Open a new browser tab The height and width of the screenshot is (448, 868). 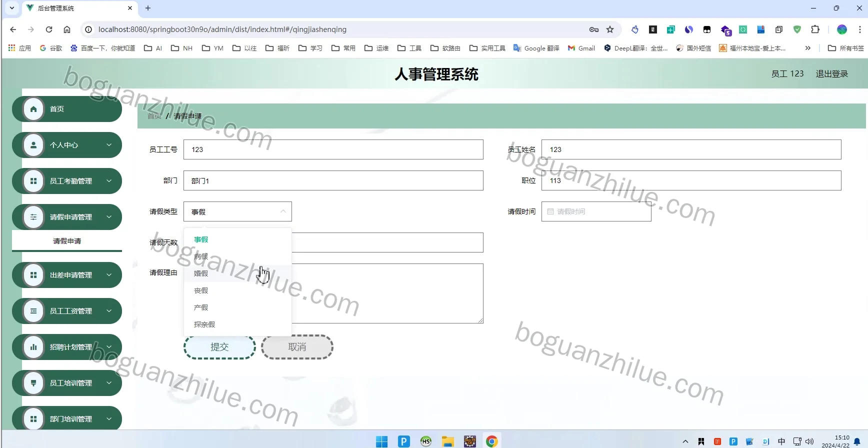(148, 8)
